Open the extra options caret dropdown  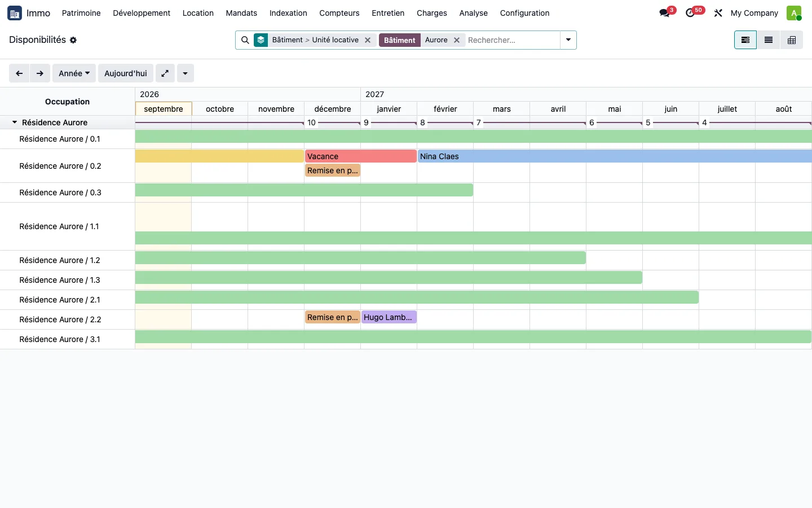(186, 73)
